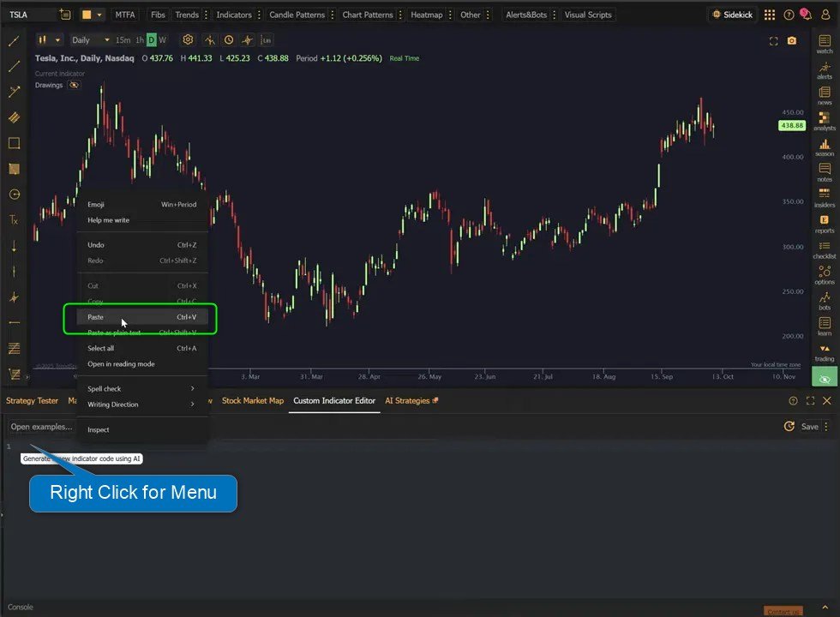The width and height of the screenshot is (840, 617).
Task: Open the apps grid icon
Action: pos(770,15)
